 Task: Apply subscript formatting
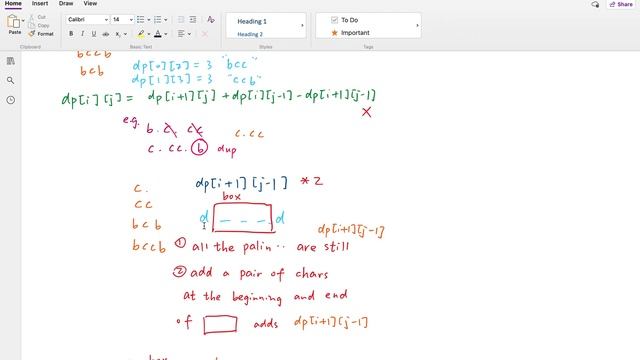click(x=118, y=34)
